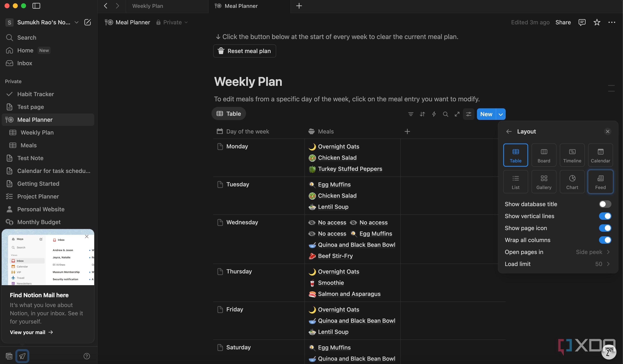Go forward with the right arrow
This screenshot has width=623, height=364.
(x=117, y=6)
